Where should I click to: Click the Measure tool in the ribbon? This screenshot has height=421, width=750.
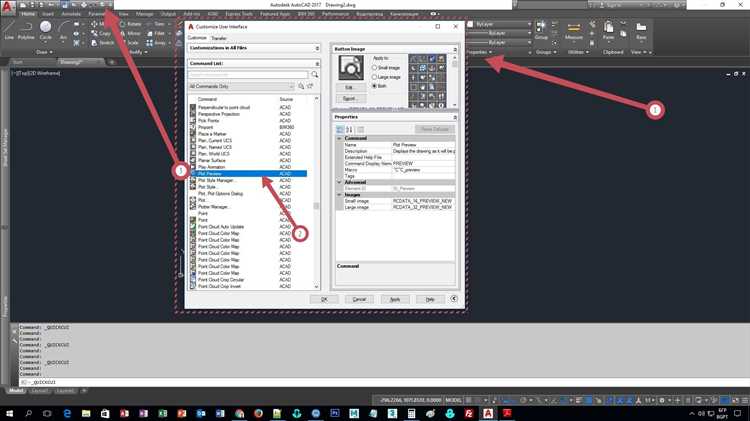point(574,30)
